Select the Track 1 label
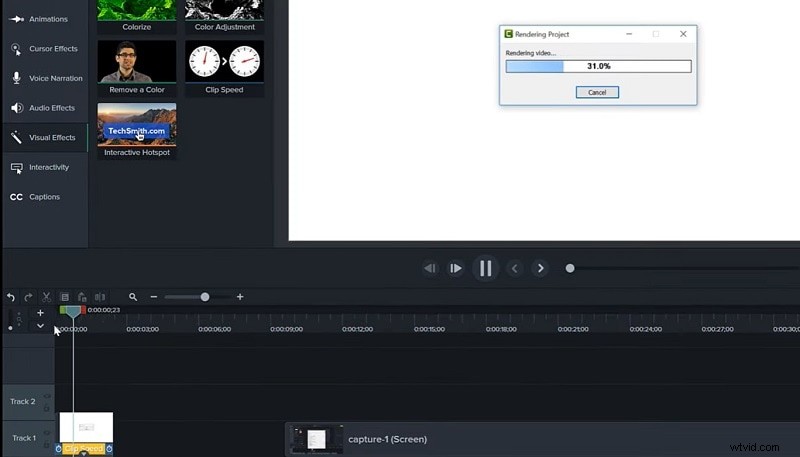This screenshot has height=457, width=800. tap(24, 438)
